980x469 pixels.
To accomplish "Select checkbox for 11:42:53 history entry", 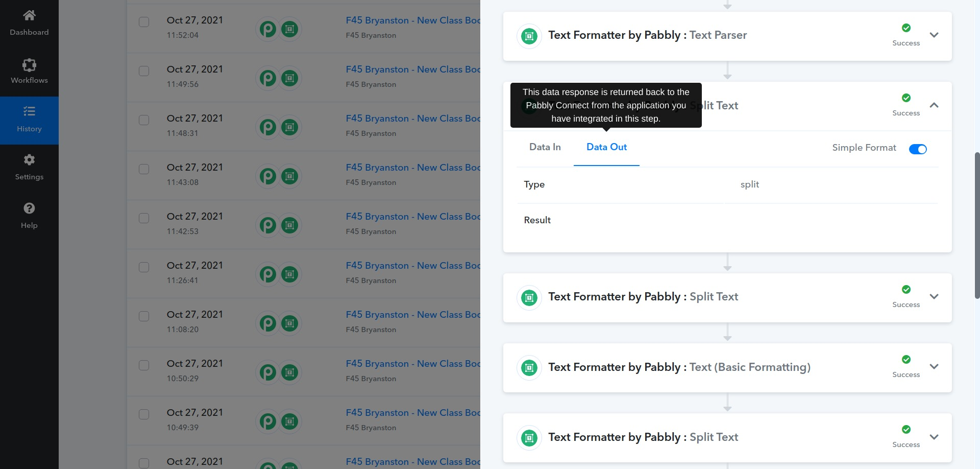I will click(x=144, y=218).
